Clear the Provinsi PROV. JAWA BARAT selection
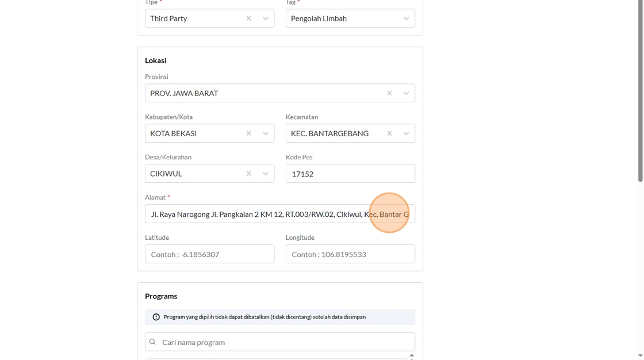The width and height of the screenshot is (644, 360). click(x=389, y=93)
